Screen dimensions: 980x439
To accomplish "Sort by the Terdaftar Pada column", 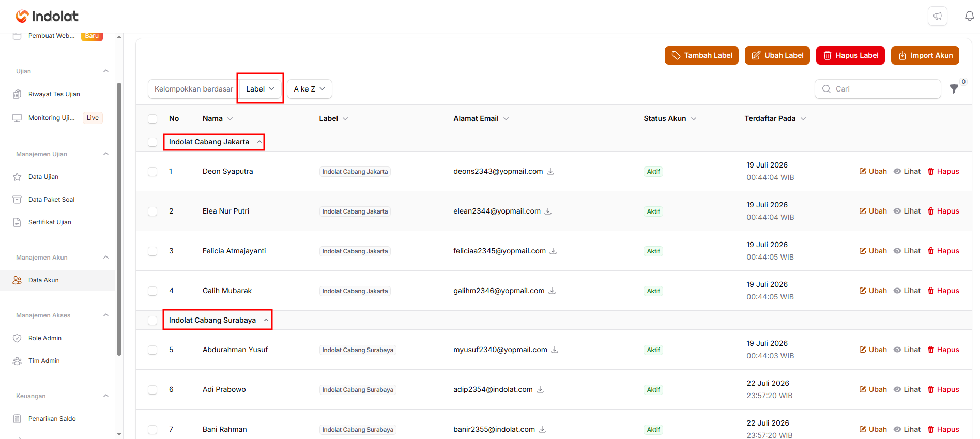I will [775, 118].
